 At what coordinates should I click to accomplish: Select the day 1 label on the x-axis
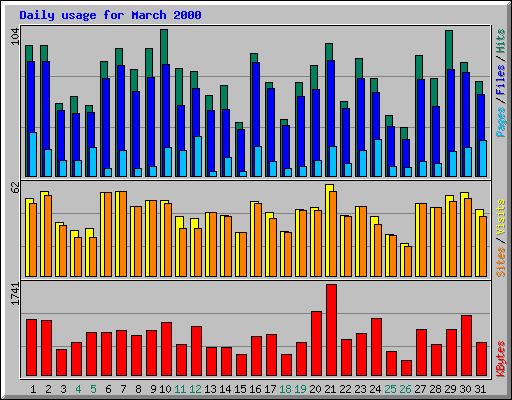[x=33, y=389]
